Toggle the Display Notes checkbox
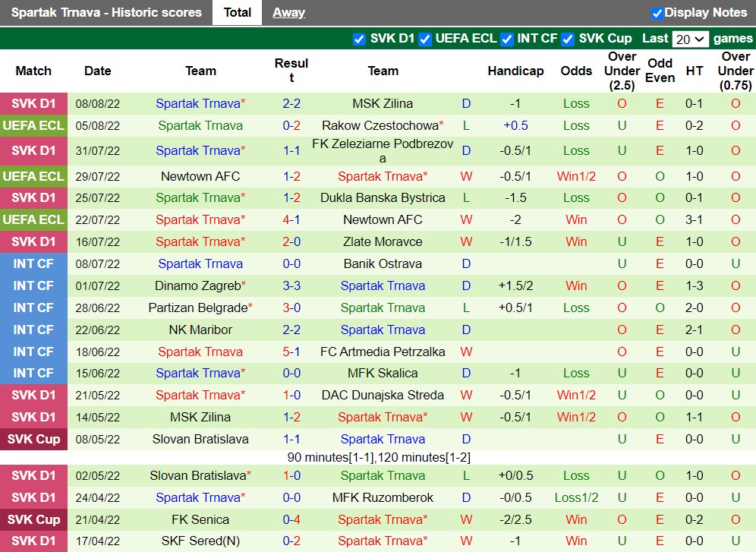The height and width of the screenshot is (552, 756). (x=657, y=12)
